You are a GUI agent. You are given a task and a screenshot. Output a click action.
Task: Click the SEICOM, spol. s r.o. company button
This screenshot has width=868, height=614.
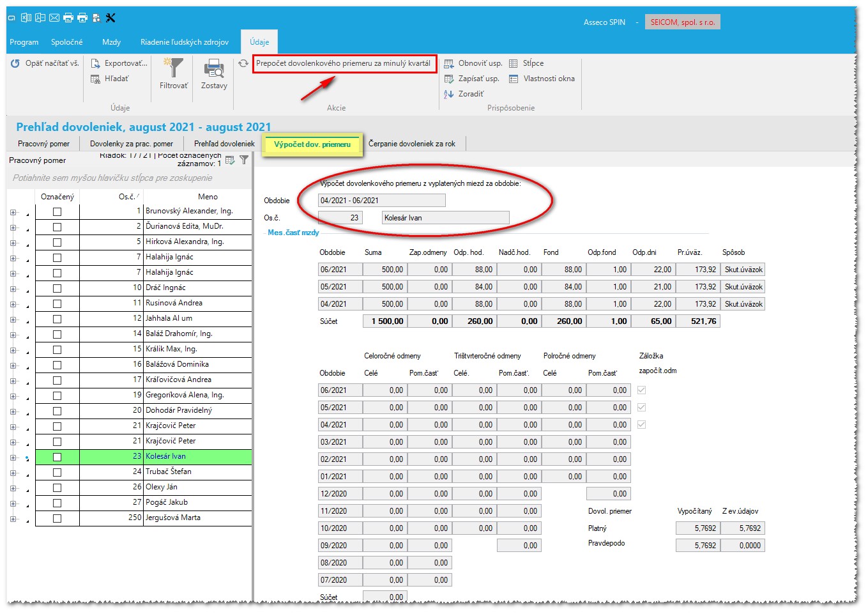pos(682,22)
